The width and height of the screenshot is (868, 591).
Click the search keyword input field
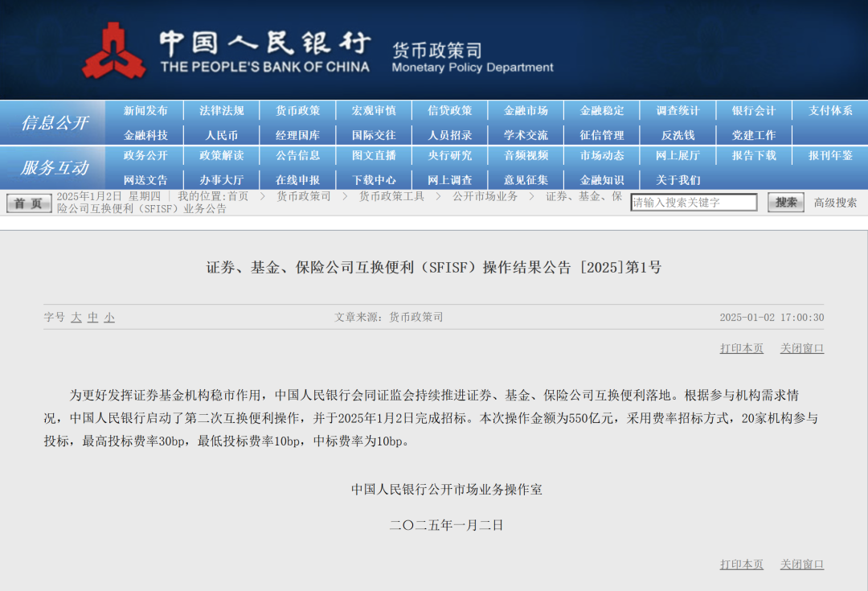click(693, 203)
